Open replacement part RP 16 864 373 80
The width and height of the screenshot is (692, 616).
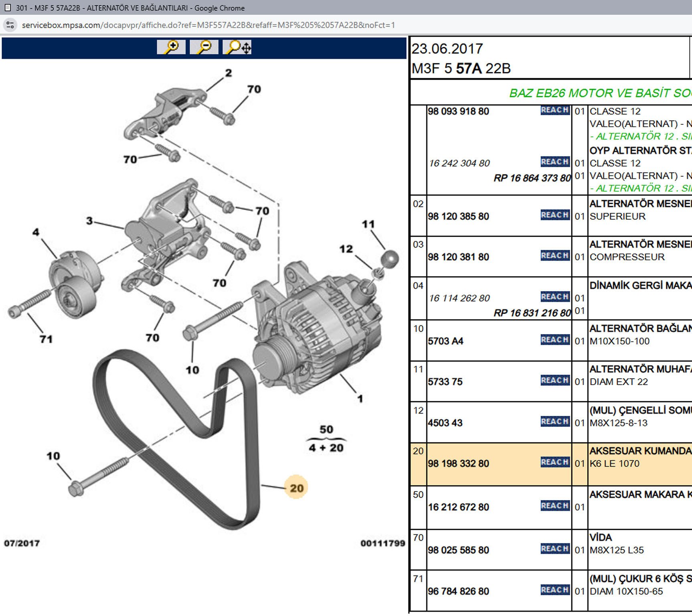(532, 178)
